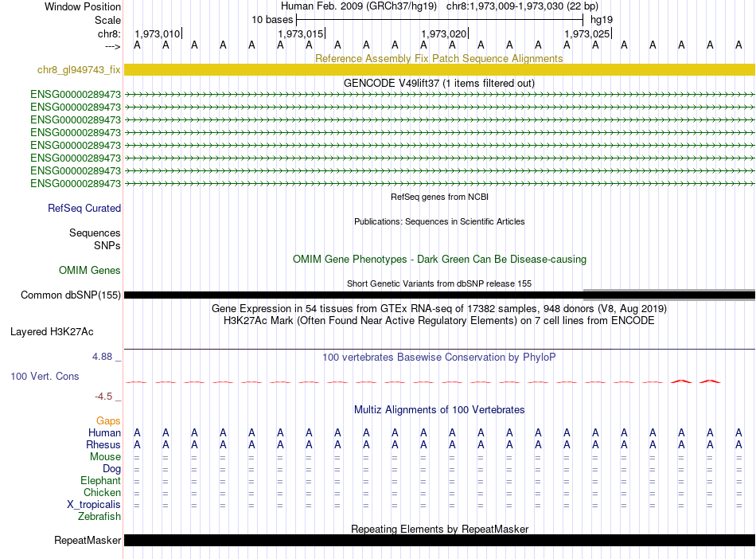This screenshot has height=559, width=756.
Task: Open the Repeating Elements by RepeatMasker title
Action: coord(440,529)
